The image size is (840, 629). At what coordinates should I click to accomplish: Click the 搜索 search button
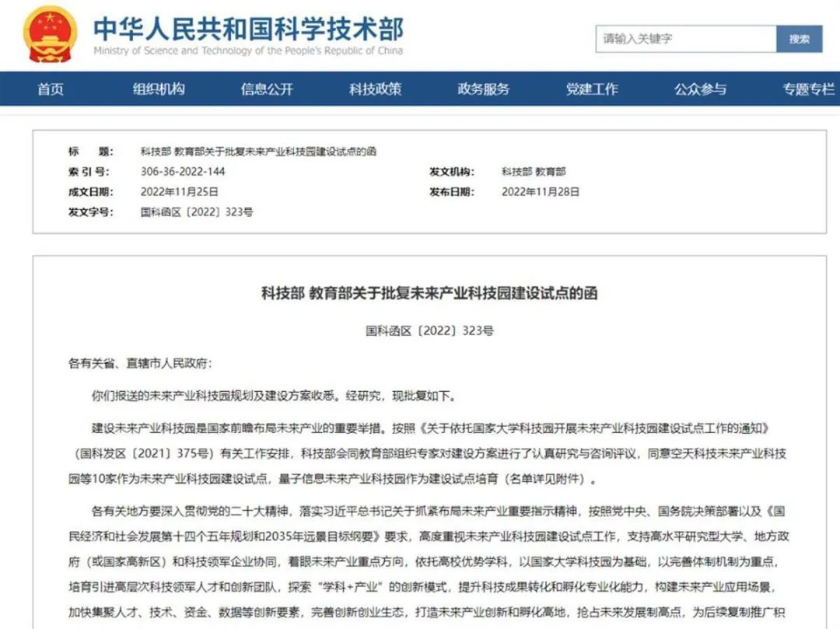click(800, 39)
